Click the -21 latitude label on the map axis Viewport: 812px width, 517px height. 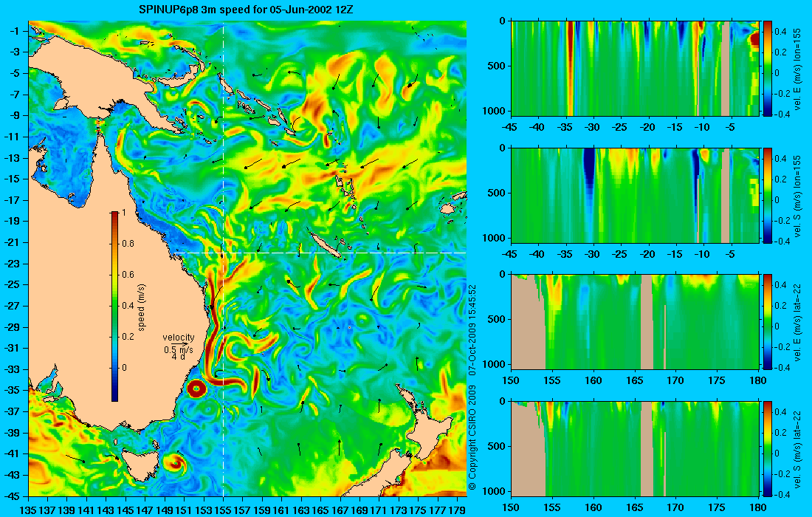14,242
